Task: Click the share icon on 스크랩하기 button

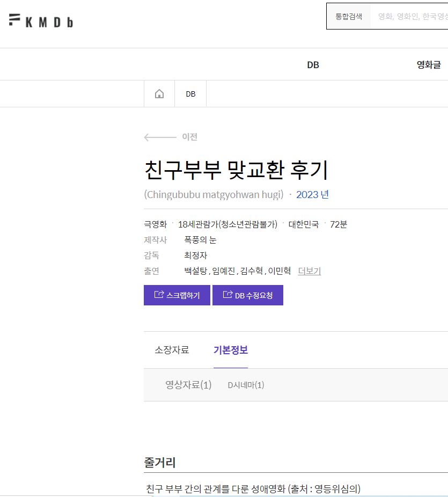Action: (x=159, y=295)
